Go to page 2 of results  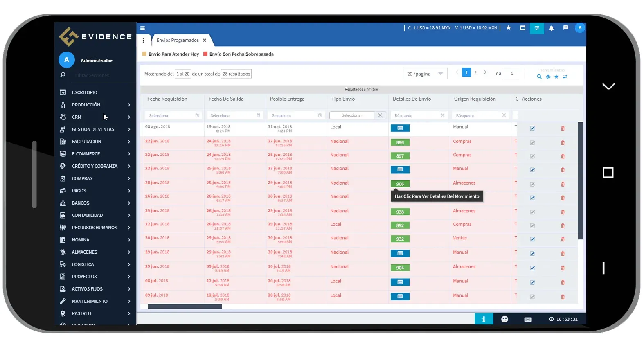[x=475, y=72]
